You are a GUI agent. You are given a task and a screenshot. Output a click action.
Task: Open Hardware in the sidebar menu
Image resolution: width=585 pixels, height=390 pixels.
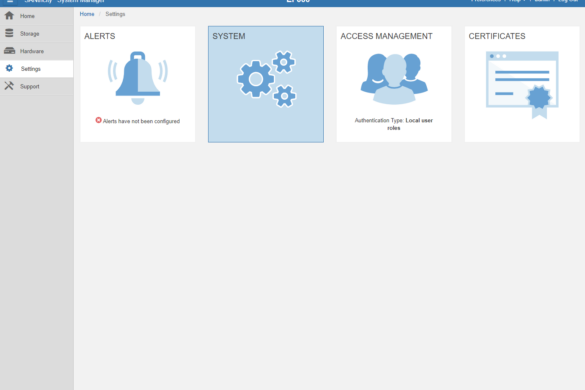click(x=32, y=51)
